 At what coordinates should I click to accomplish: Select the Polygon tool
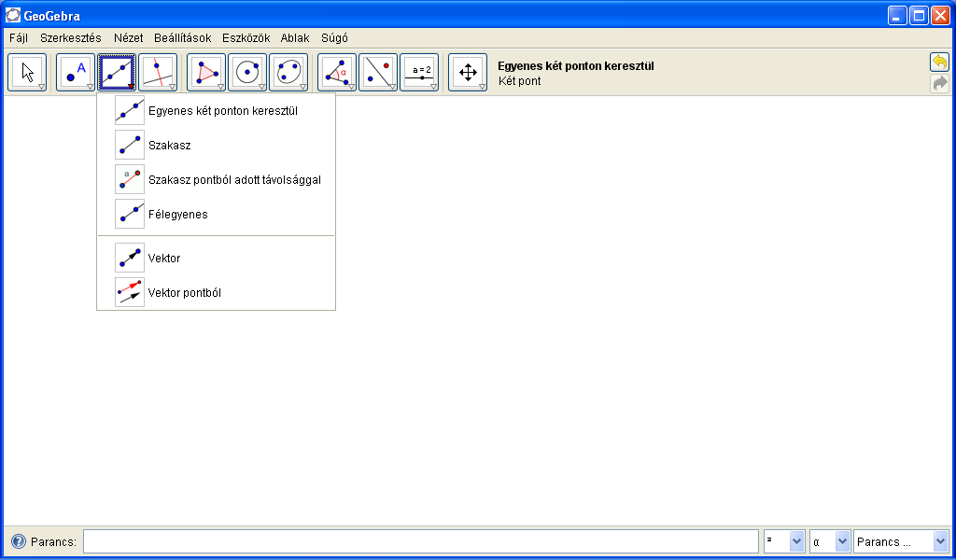(206, 73)
